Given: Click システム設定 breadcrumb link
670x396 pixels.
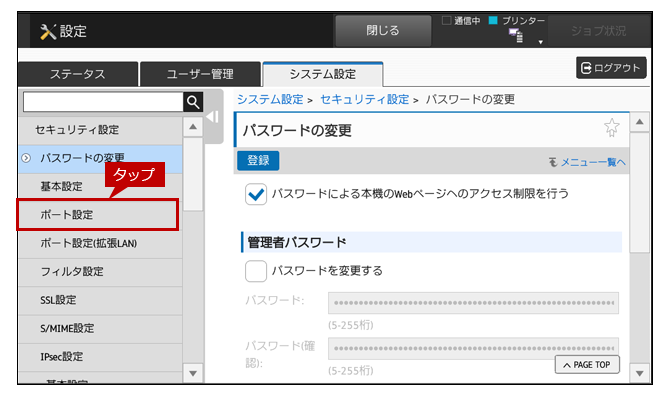Looking at the screenshot, I should pyautogui.click(x=270, y=100).
